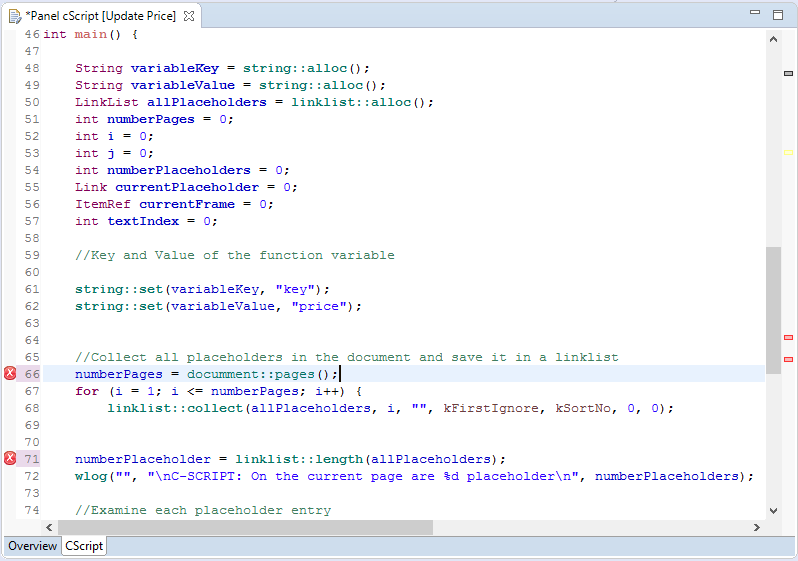Click the horizontal scrollbar thumb

pos(245,527)
